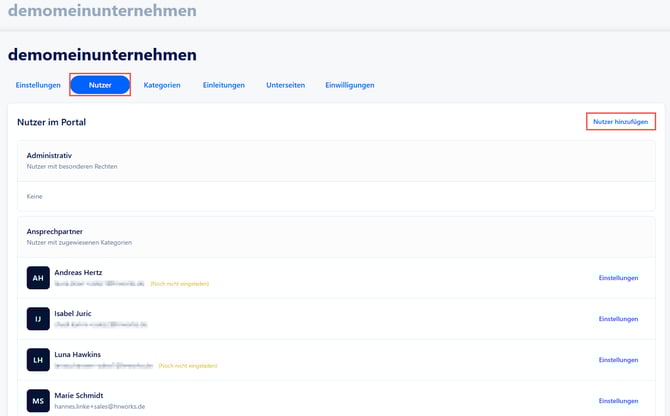
Task: Open Einstellungen for Marie Schmidt
Action: tap(618, 400)
